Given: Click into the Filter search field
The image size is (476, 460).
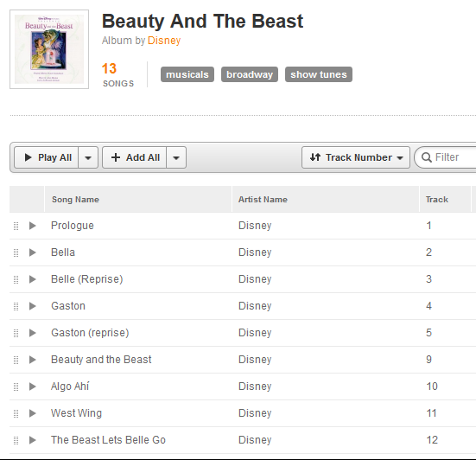Looking at the screenshot, I should (x=447, y=157).
